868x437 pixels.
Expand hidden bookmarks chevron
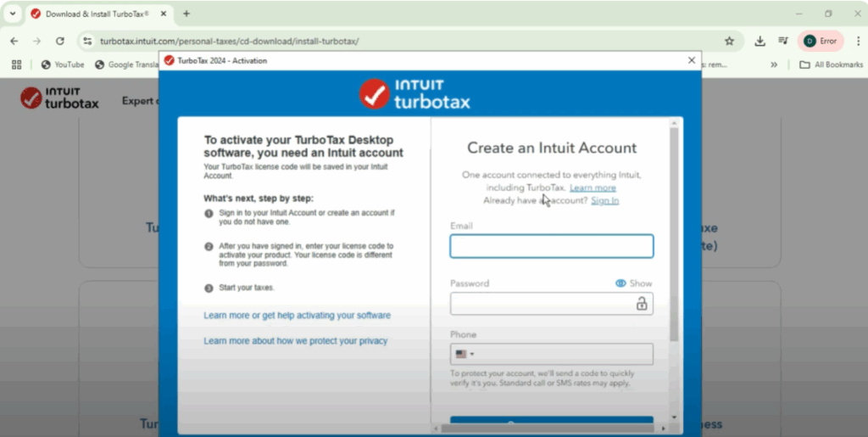[x=774, y=64]
